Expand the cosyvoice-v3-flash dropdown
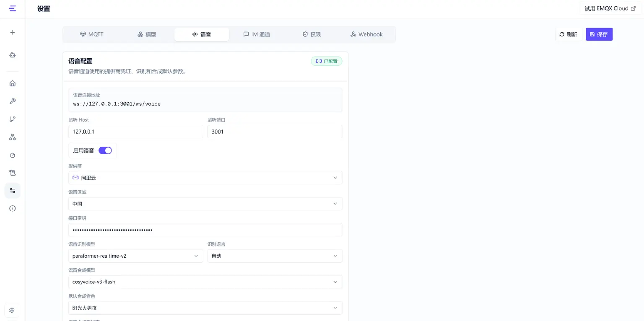 pos(205,282)
